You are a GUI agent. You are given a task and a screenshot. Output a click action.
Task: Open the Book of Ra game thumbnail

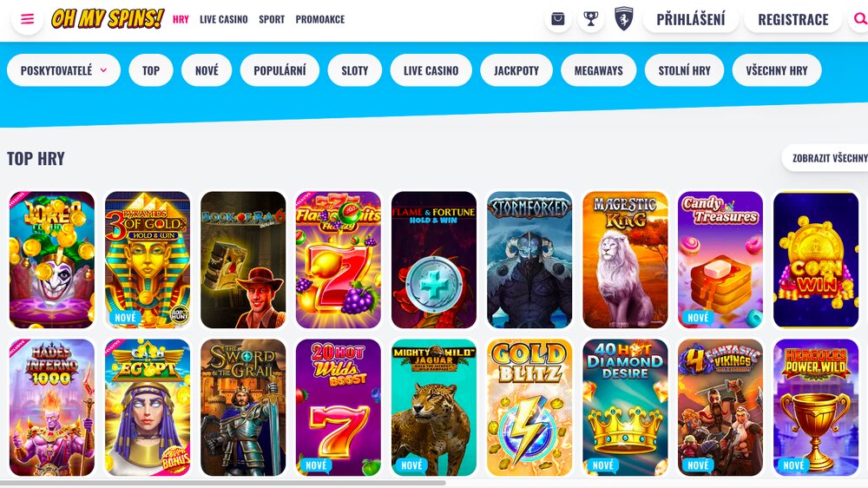tap(244, 260)
